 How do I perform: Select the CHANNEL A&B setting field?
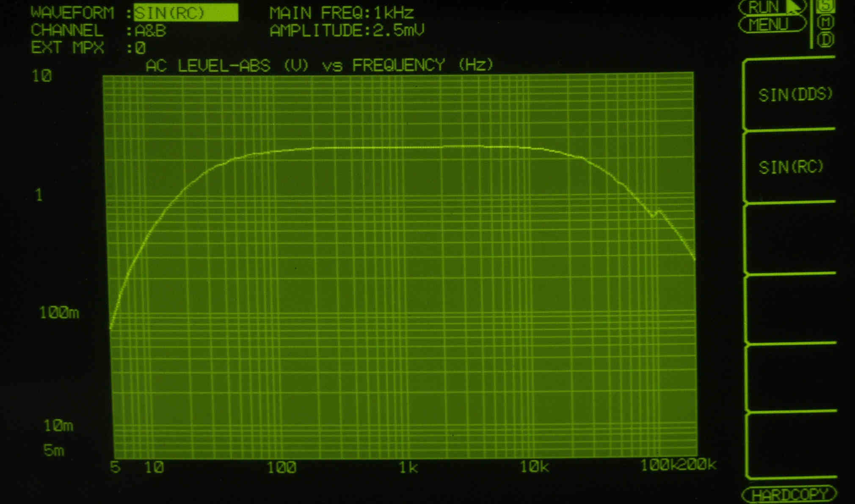(x=150, y=31)
